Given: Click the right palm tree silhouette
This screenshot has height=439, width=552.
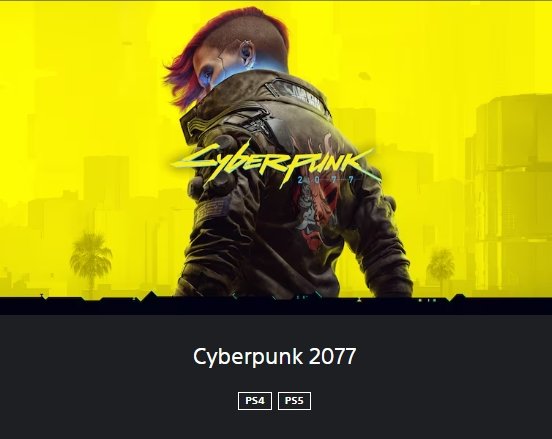Looking at the screenshot, I should tap(441, 270).
